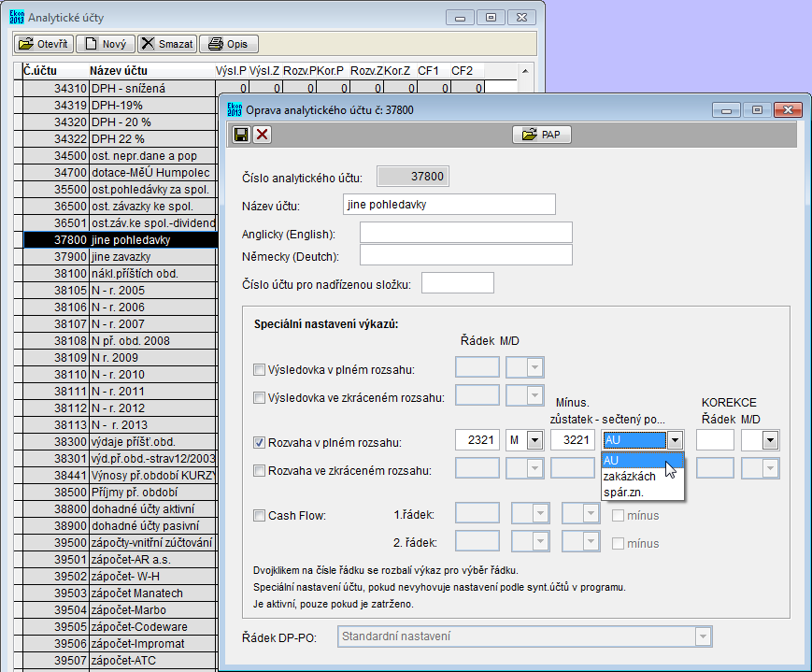Select spár.zn. option in dropdown list
This screenshot has height=672, width=812.
tap(643, 493)
